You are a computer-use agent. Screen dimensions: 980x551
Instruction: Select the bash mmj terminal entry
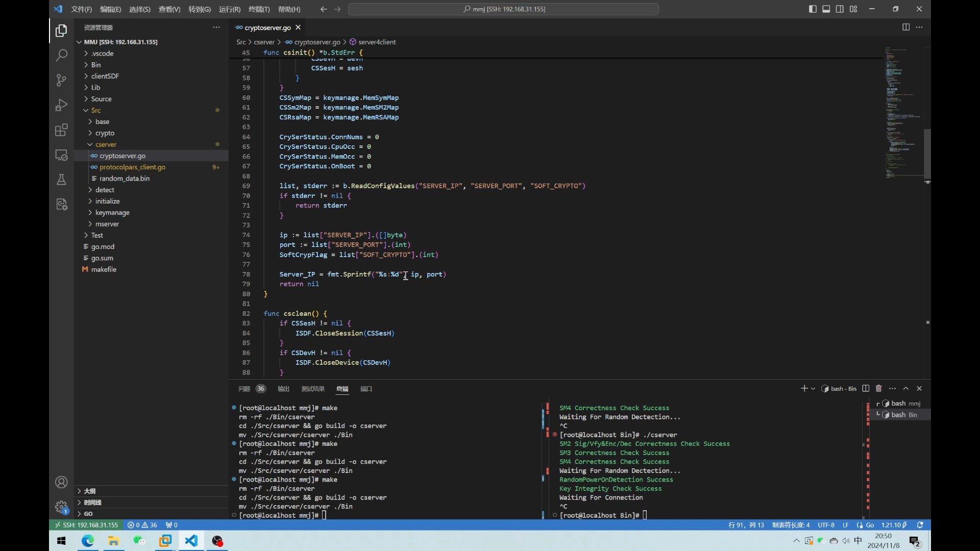click(x=901, y=404)
